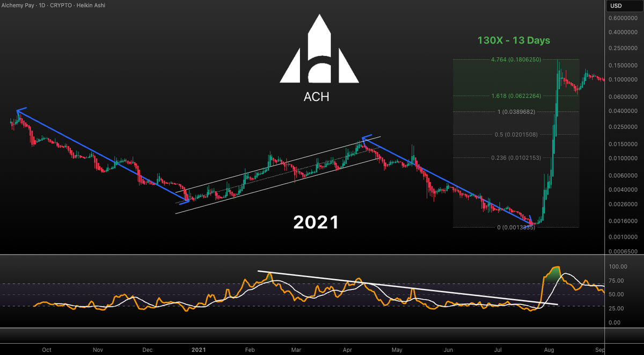Click price axis value 0.0016000
644x355 pixels.
[x=624, y=221]
